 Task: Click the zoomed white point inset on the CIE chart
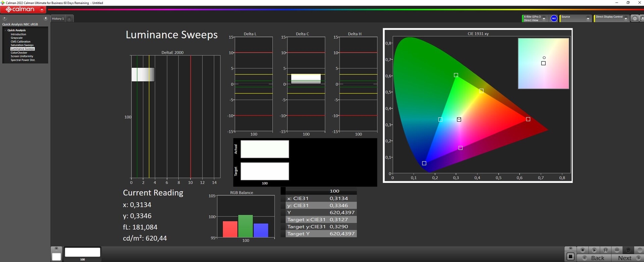(x=543, y=63)
